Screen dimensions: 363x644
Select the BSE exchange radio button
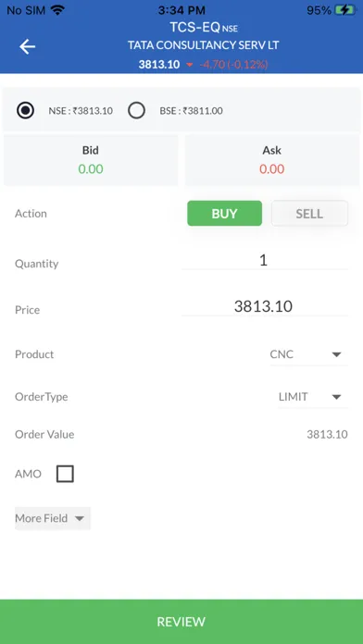click(136, 110)
